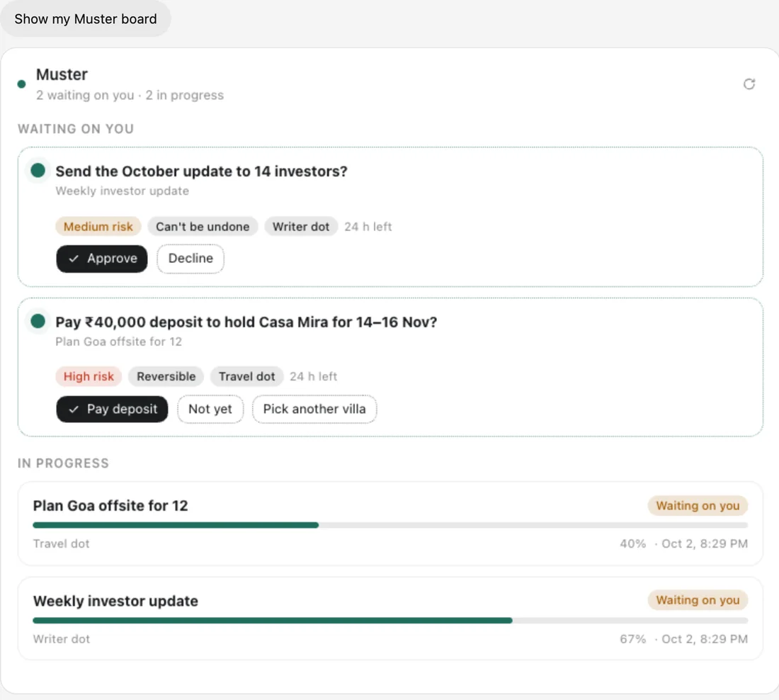Screen dimensions: 779x700
Task: Open the Plan Goa offsite for 12 task title
Action: pyautogui.click(x=110, y=506)
